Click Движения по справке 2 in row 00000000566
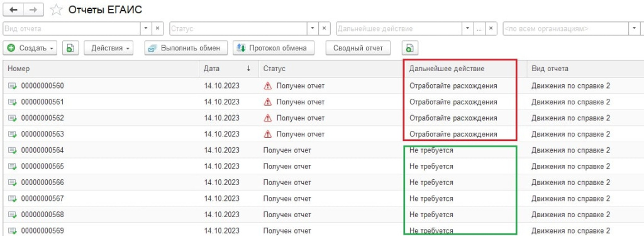 coord(571,183)
